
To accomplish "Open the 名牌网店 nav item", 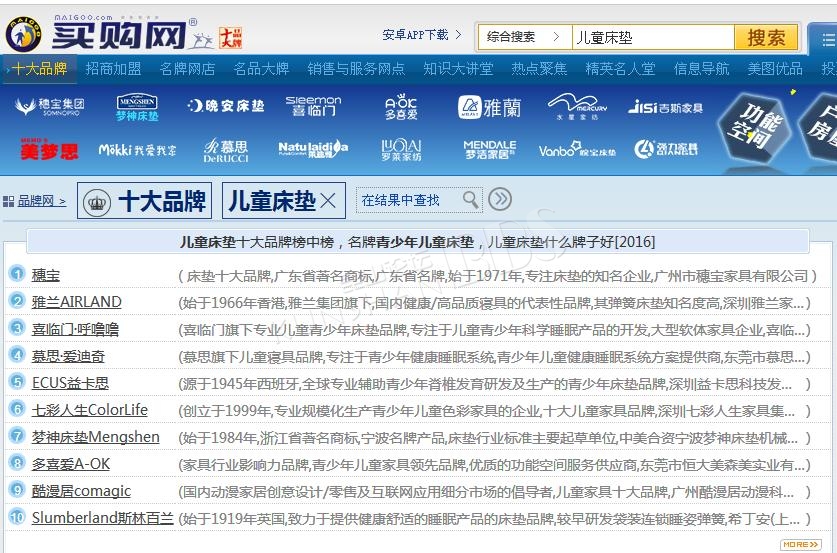I will (187, 69).
